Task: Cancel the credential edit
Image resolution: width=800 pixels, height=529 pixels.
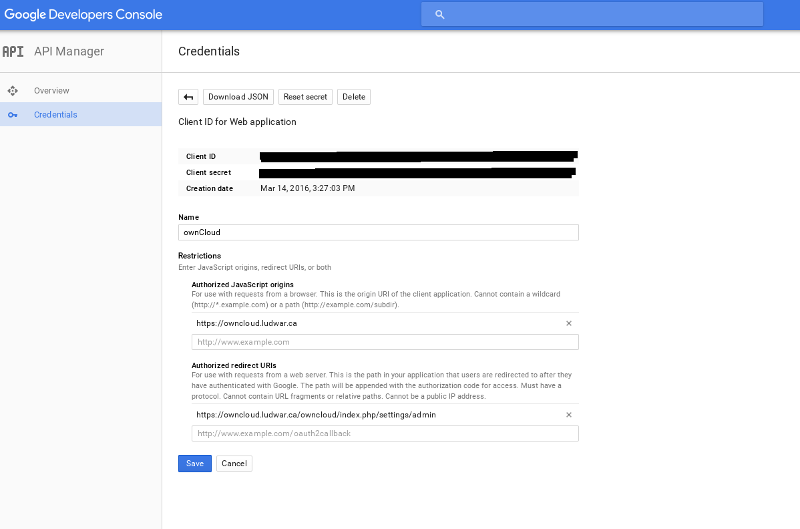Action: click(234, 463)
